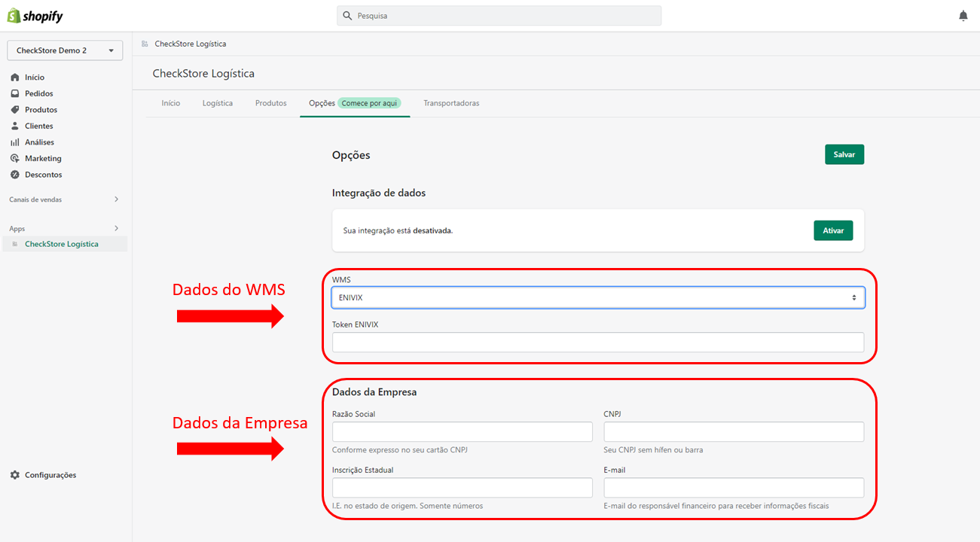The image size is (980, 542).
Task: Expand the Canais de vendas section
Action: click(x=116, y=199)
